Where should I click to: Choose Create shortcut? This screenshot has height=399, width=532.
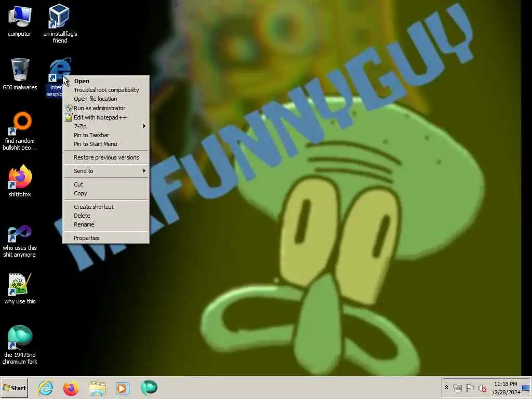pos(106,207)
